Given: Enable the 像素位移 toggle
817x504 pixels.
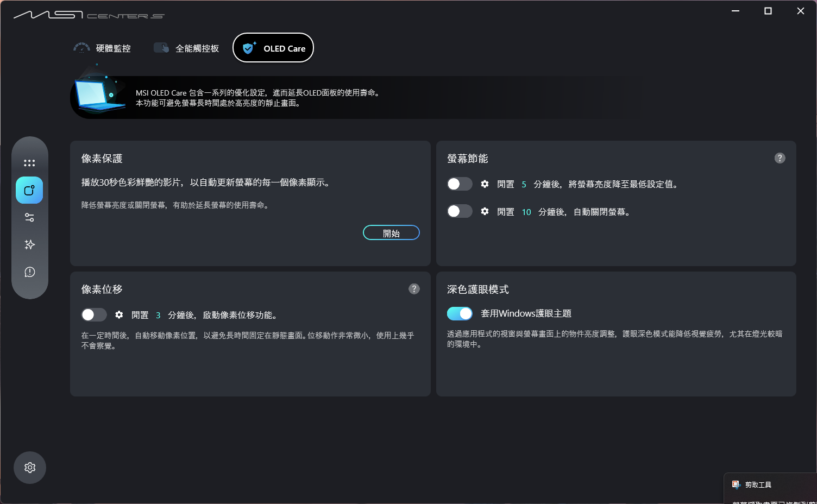Looking at the screenshot, I should click(93, 314).
